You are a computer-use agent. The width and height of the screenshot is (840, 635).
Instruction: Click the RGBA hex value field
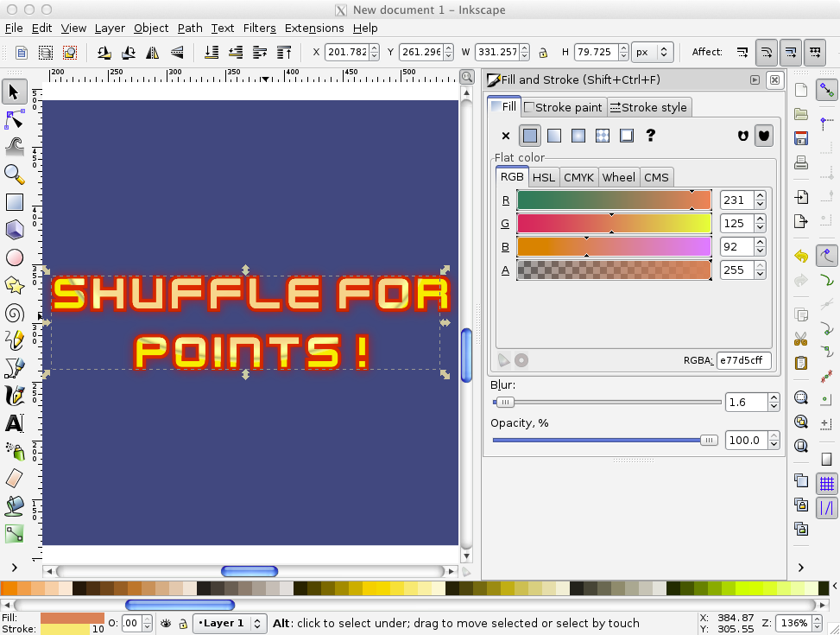pyautogui.click(x=743, y=360)
